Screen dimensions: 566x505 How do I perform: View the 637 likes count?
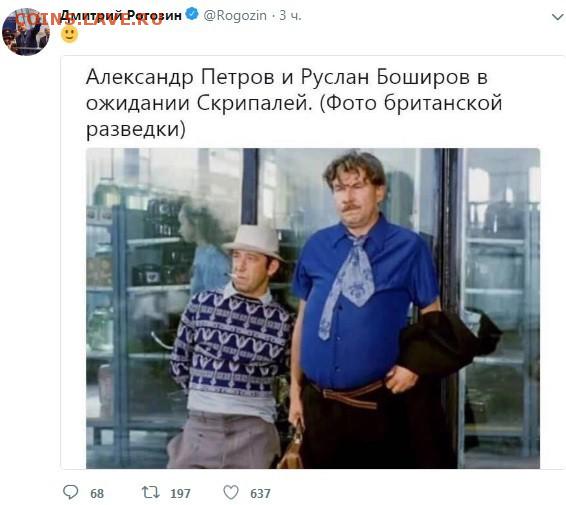point(260,493)
